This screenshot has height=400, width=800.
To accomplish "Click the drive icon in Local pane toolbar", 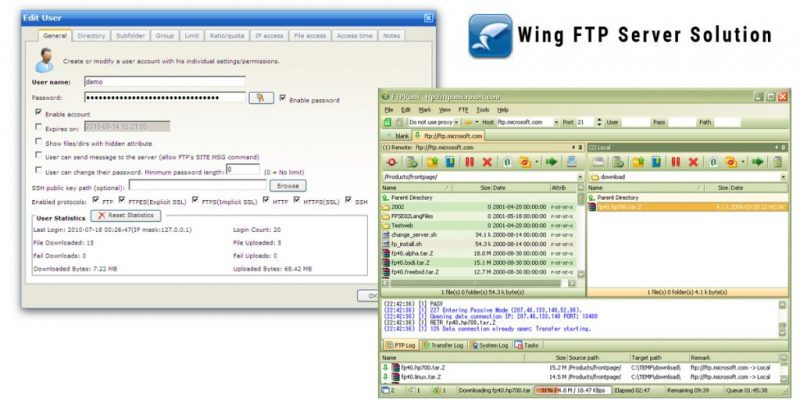I will 598,162.
